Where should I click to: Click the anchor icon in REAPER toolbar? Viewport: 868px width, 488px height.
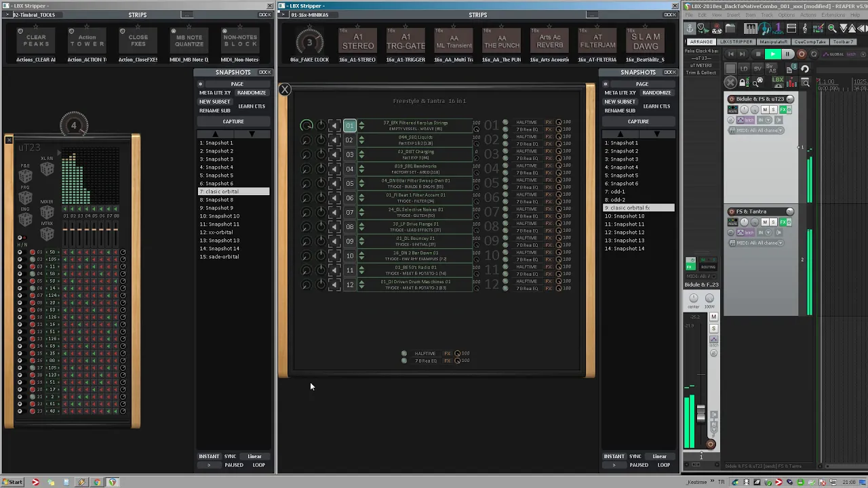(x=690, y=28)
